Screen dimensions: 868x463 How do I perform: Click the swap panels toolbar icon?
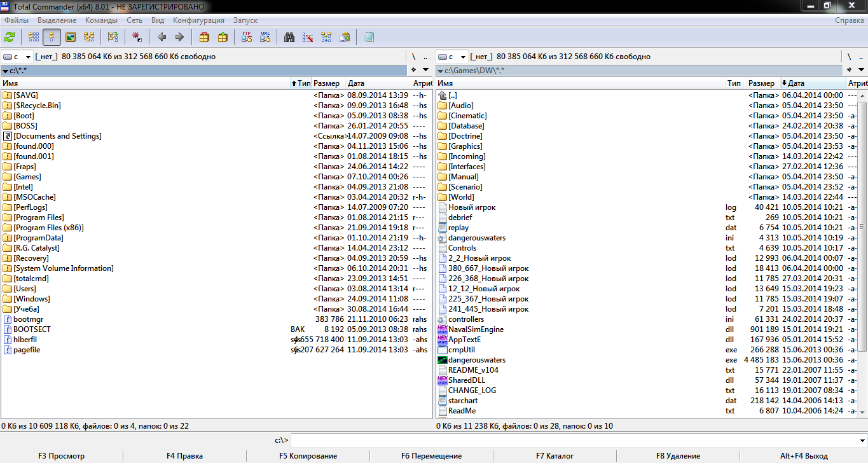point(113,38)
